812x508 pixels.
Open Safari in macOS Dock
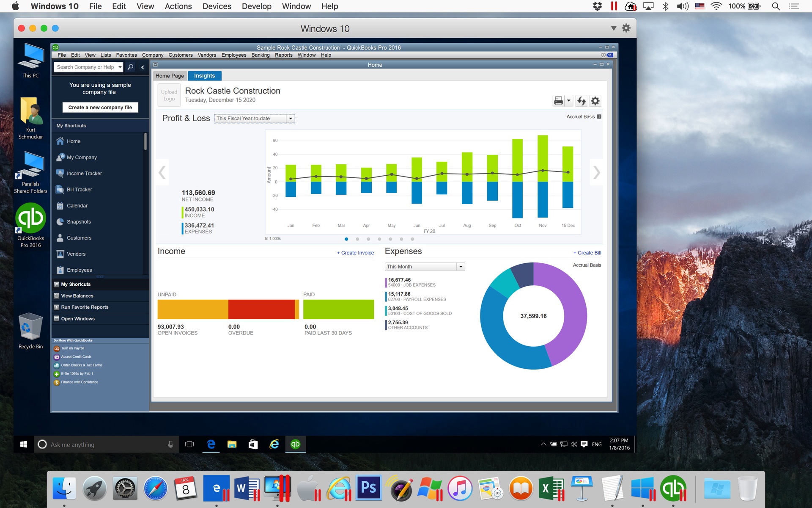(155, 489)
